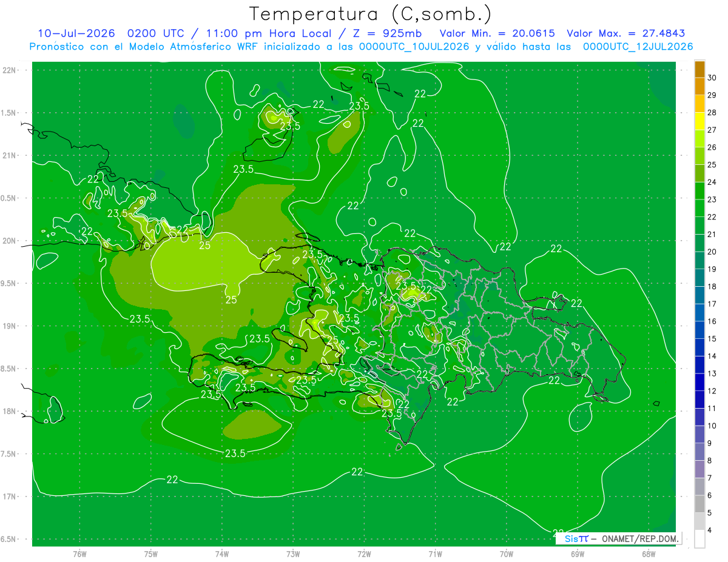Image resolution: width=728 pixels, height=562 pixels.
Task: Pick the blue colorbar swatch between 15 and 16
Action: (x=699, y=330)
